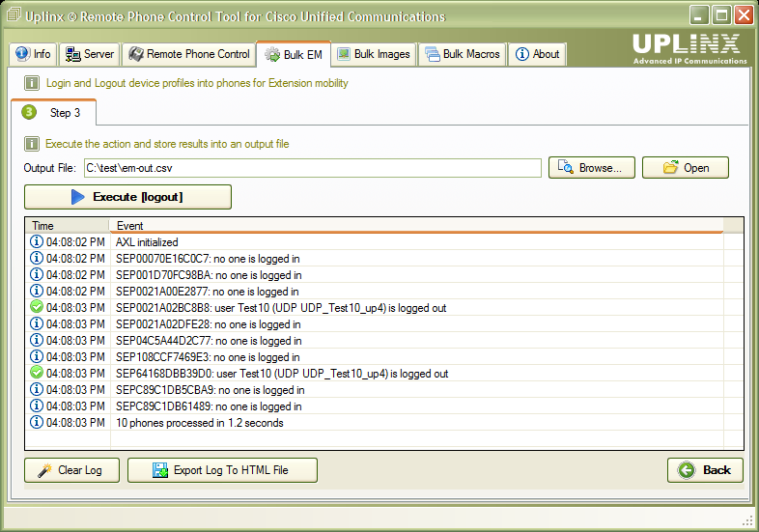Click the Event column header
This screenshot has width=759, height=532.
(416, 226)
